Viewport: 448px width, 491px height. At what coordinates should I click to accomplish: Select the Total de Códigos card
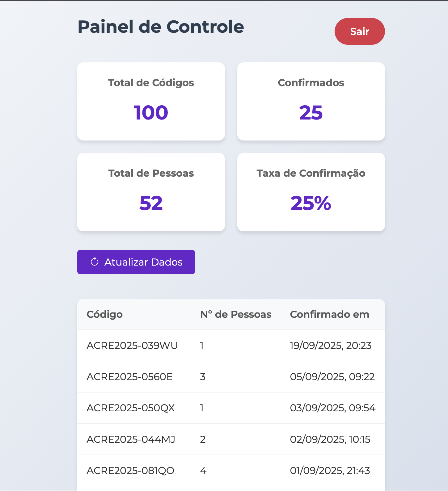coord(151,101)
